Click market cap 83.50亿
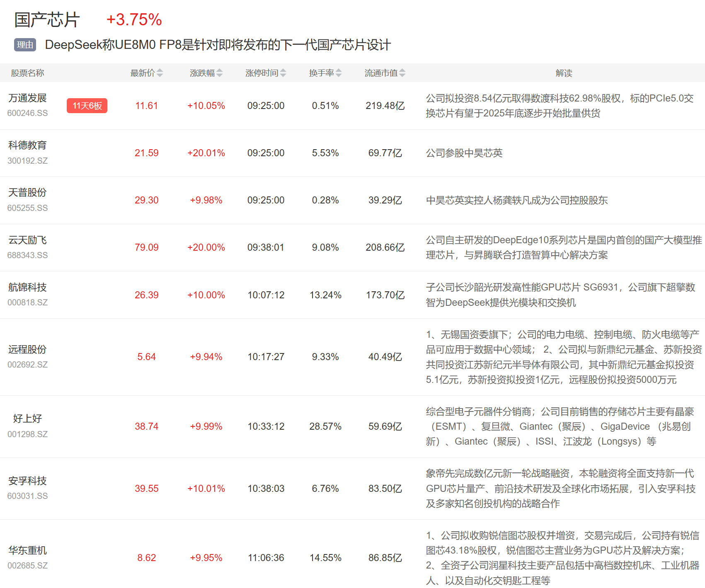This screenshot has height=588, width=705. (385, 489)
